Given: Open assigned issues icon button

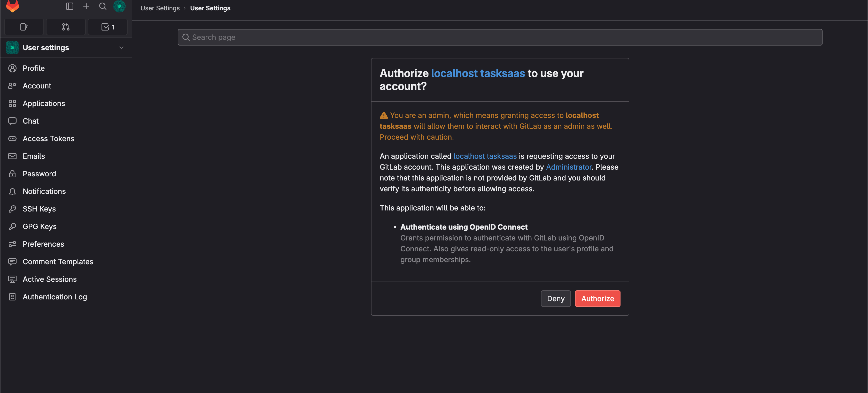Looking at the screenshot, I should (24, 27).
